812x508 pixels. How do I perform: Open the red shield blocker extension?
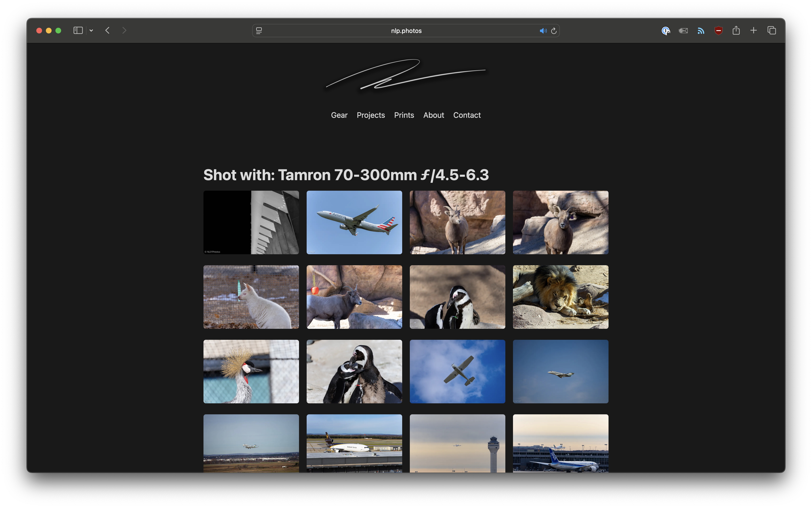click(718, 31)
